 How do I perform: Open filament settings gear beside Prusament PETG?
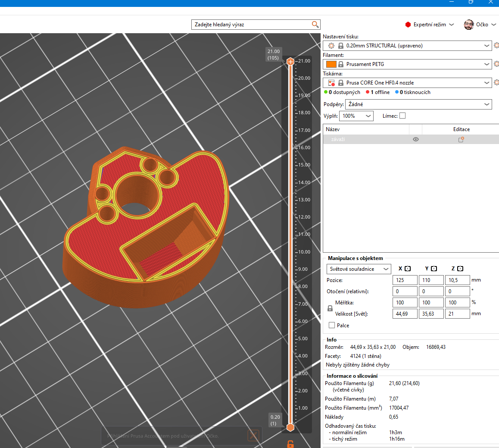[x=496, y=64]
